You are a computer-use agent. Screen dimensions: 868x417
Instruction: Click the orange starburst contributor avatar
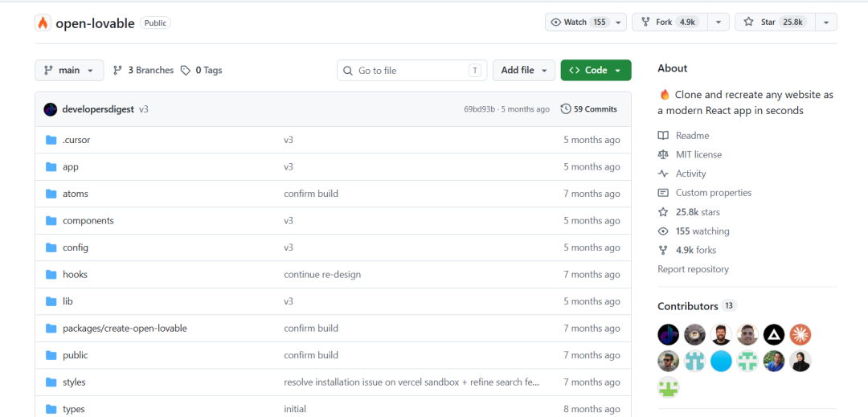click(x=800, y=334)
